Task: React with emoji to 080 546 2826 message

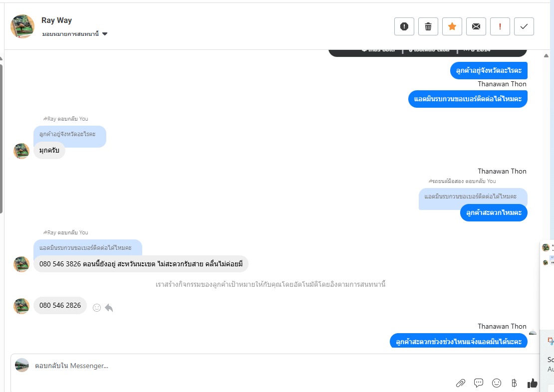Action: (96, 308)
